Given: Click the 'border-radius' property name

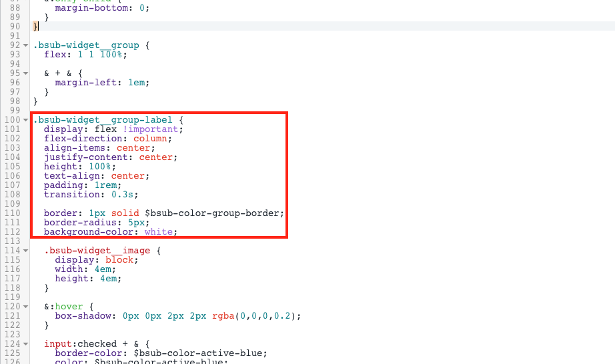Looking at the screenshot, I should [x=81, y=223].
